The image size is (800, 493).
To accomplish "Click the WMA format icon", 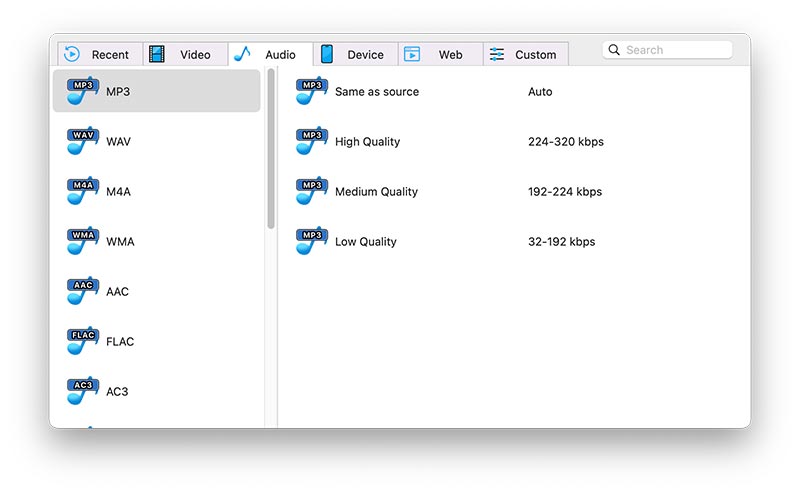I will point(83,241).
